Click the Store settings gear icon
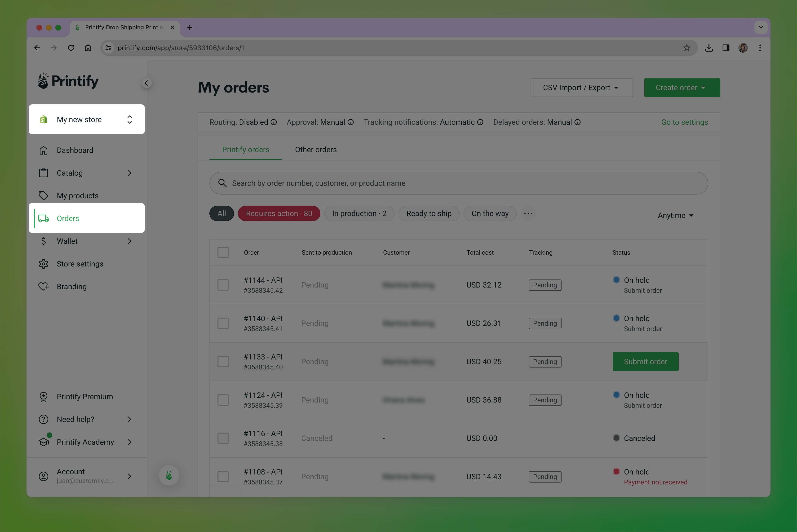Screen dimensions: 797x532 44,264
